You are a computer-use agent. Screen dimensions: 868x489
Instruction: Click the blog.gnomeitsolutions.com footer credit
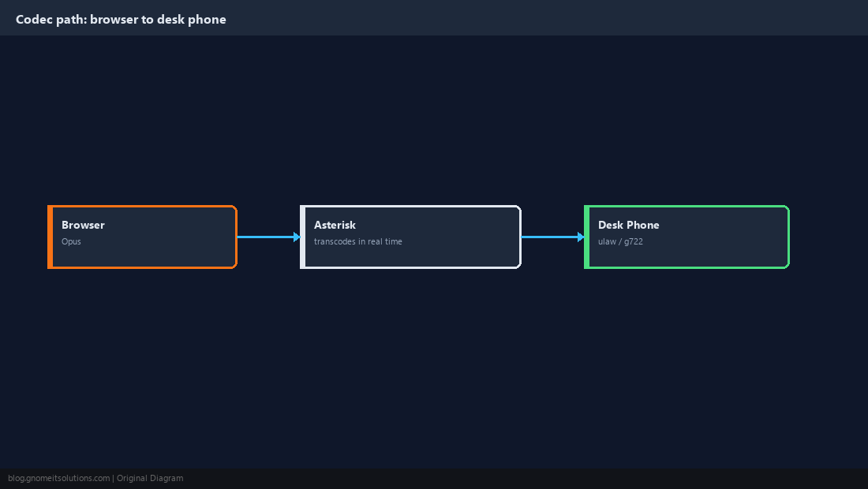click(95, 478)
